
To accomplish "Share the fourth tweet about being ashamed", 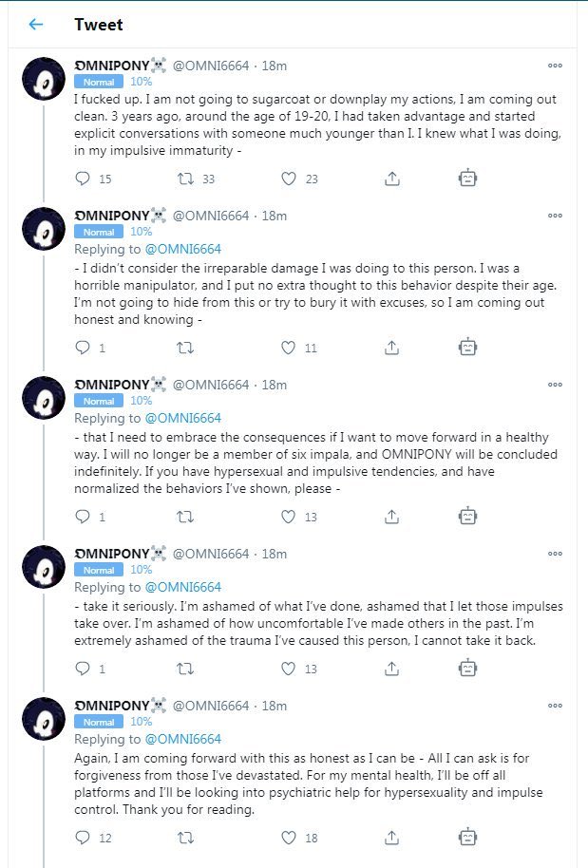I will [391, 669].
